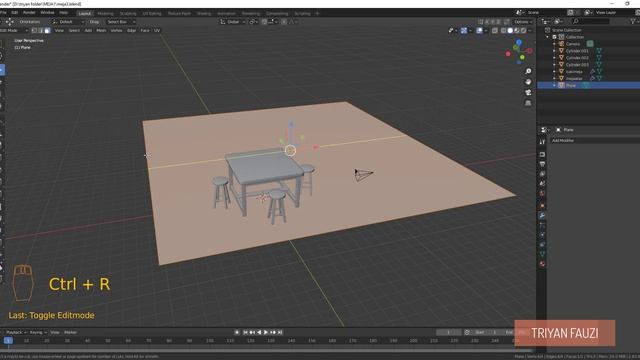Viewport: 640px width, 360px height.
Task: Click the Start frame field
Action: 487,333
